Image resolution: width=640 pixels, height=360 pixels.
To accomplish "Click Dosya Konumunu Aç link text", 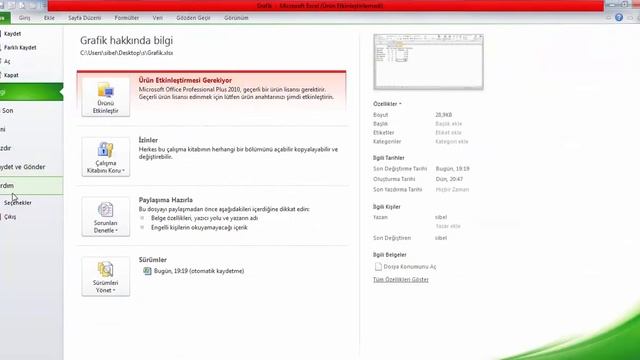I will click(410, 267).
